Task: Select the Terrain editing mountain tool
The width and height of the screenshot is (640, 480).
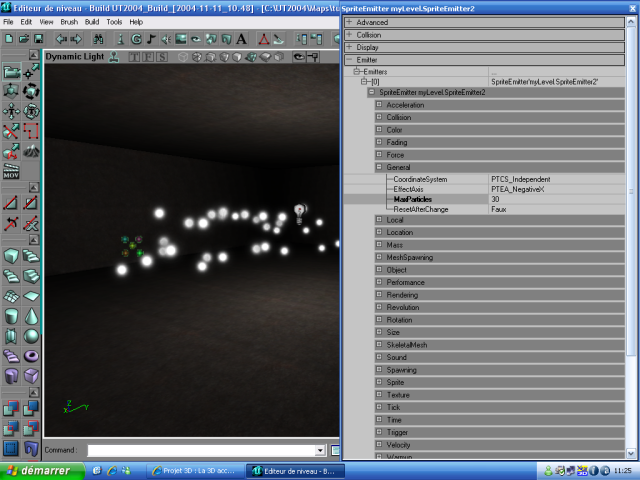Action: pos(31,151)
